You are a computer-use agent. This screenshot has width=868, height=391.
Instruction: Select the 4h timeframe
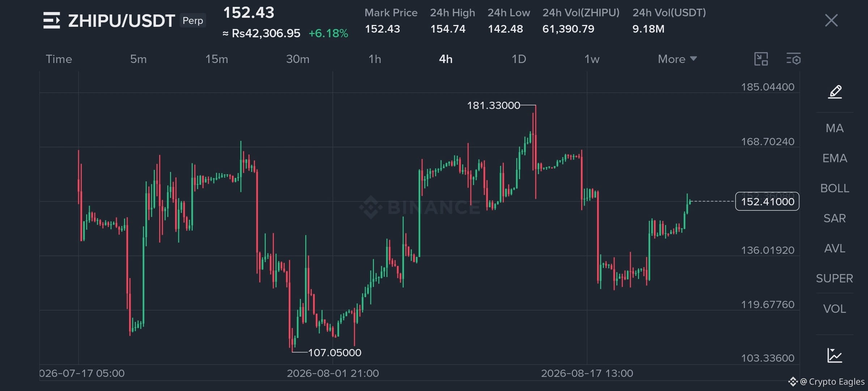tap(446, 59)
